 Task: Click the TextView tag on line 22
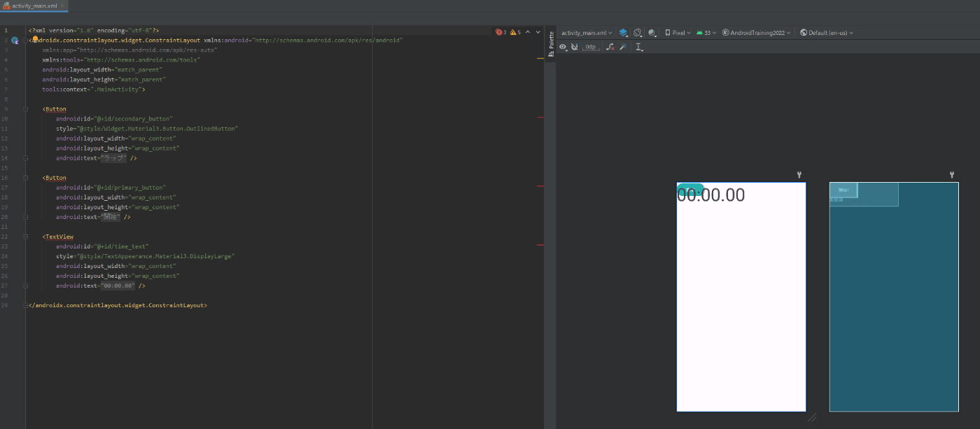point(59,237)
